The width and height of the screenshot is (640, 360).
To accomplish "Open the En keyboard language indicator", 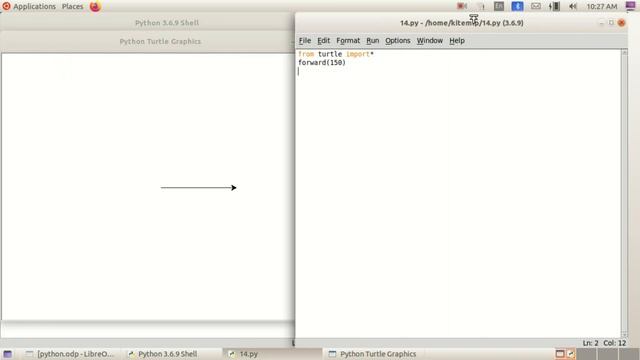I will click(x=499, y=6).
